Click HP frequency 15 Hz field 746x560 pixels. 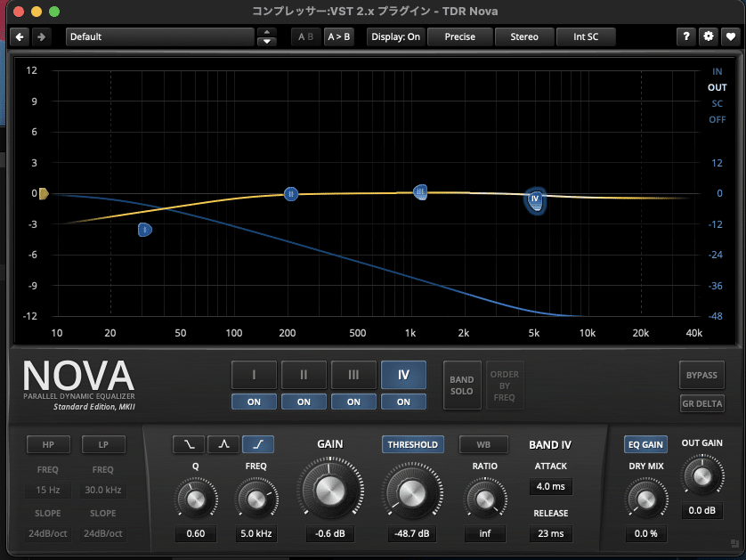[48, 490]
